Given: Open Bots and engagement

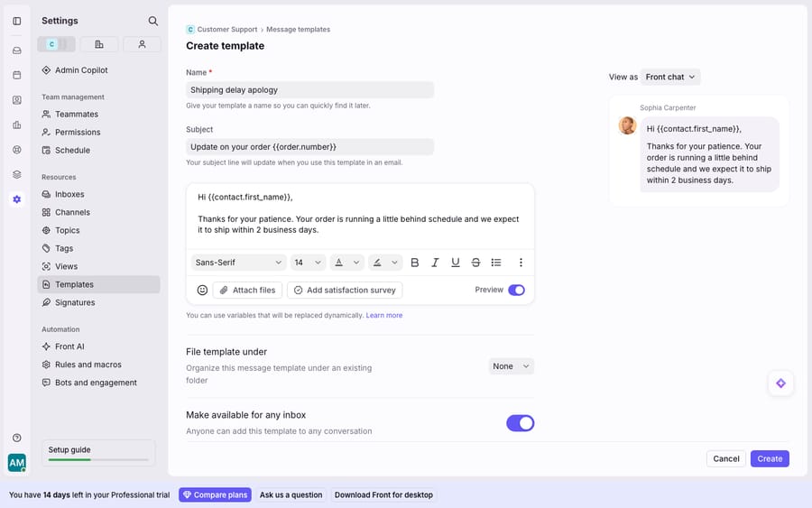Looking at the screenshot, I should click(x=98, y=383).
